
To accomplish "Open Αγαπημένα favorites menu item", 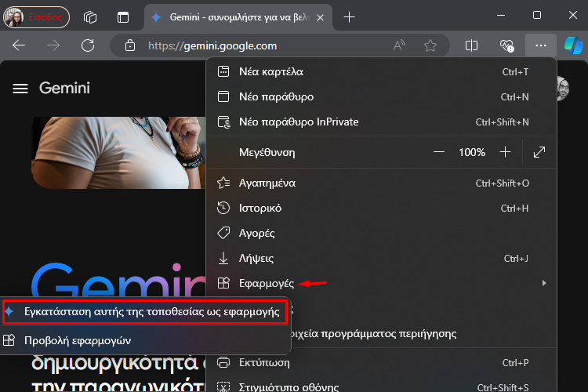I will point(381,183).
